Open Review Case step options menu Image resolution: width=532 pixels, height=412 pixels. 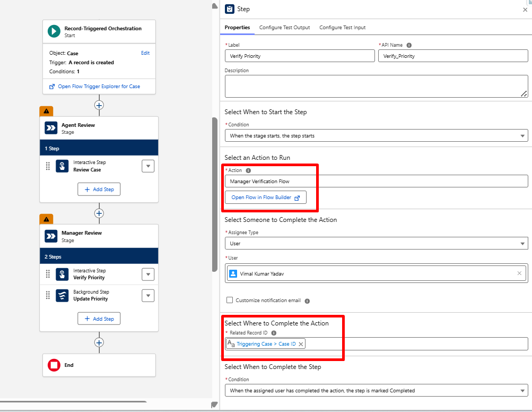point(148,166)
